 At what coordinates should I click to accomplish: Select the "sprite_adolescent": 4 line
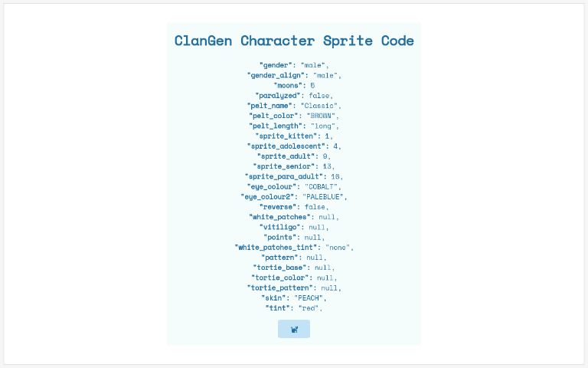tap(294, 146)
